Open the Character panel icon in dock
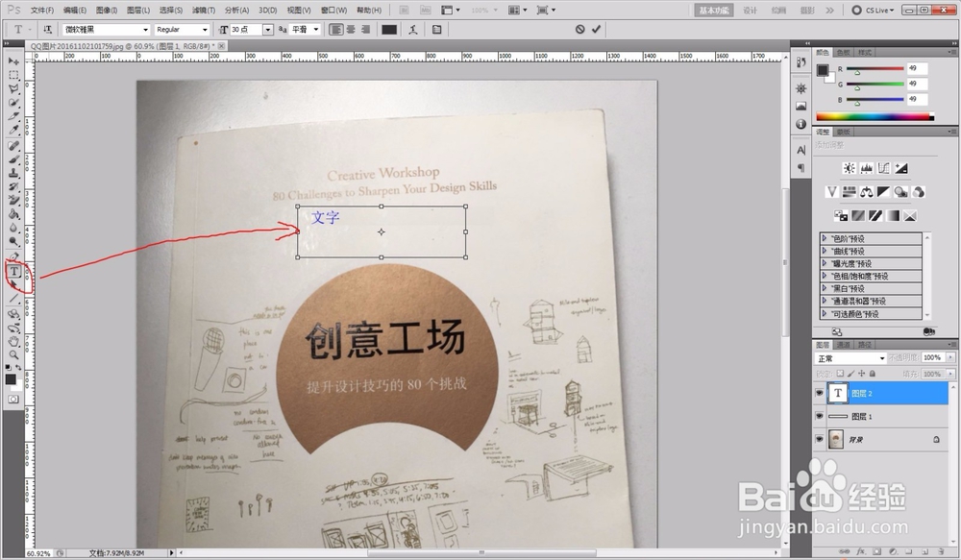This screenshot has height=560, width=961. pyautogui.click(x=801, y=150)
